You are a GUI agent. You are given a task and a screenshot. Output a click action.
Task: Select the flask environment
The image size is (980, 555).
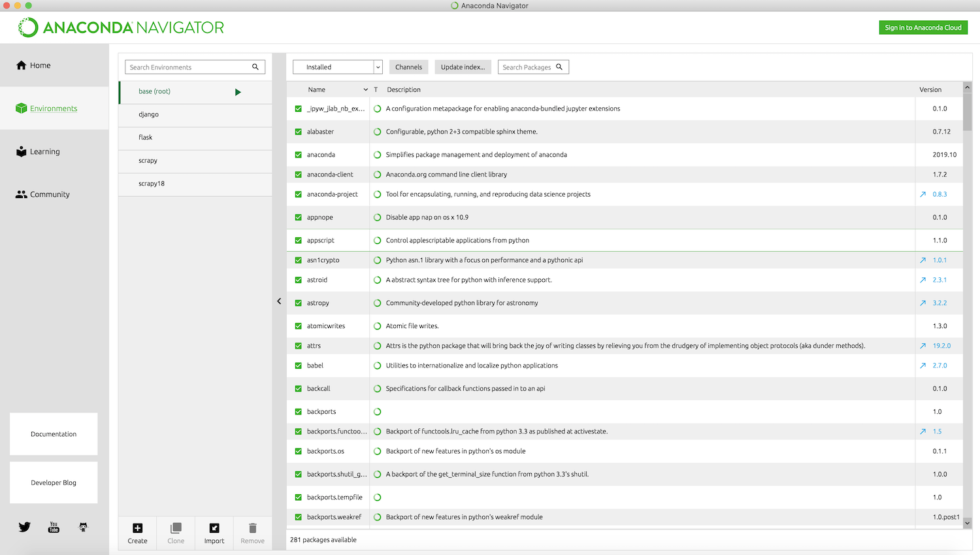pos(195,137)
